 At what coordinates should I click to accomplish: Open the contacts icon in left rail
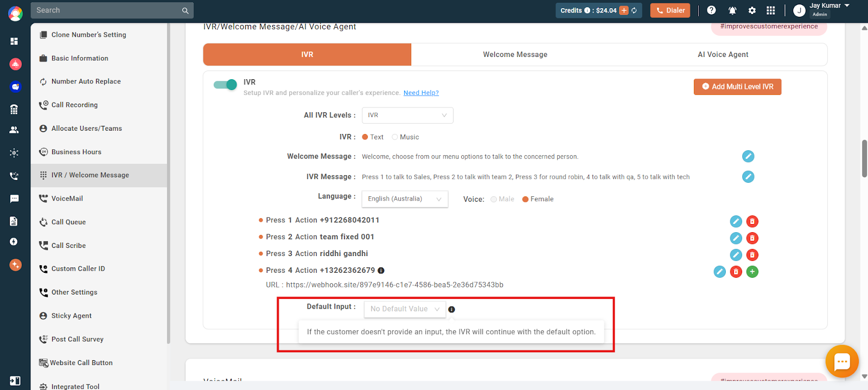coord(14,130)
